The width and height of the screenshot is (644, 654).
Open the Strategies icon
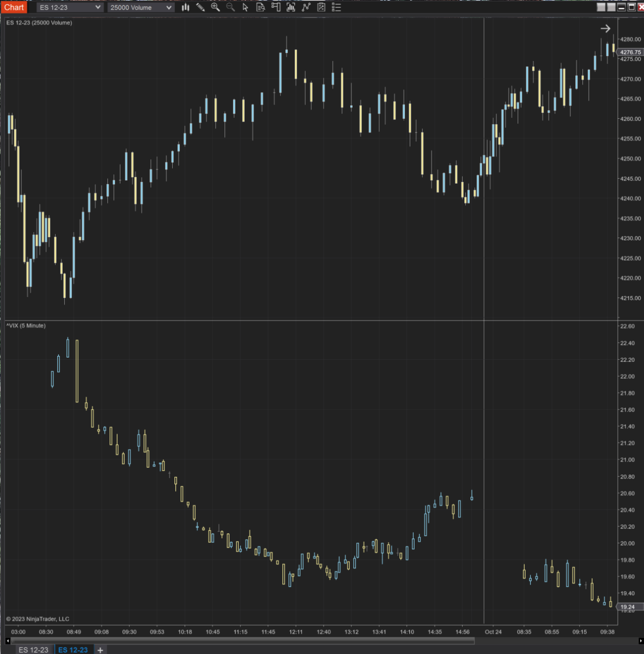tap(321, 7)
